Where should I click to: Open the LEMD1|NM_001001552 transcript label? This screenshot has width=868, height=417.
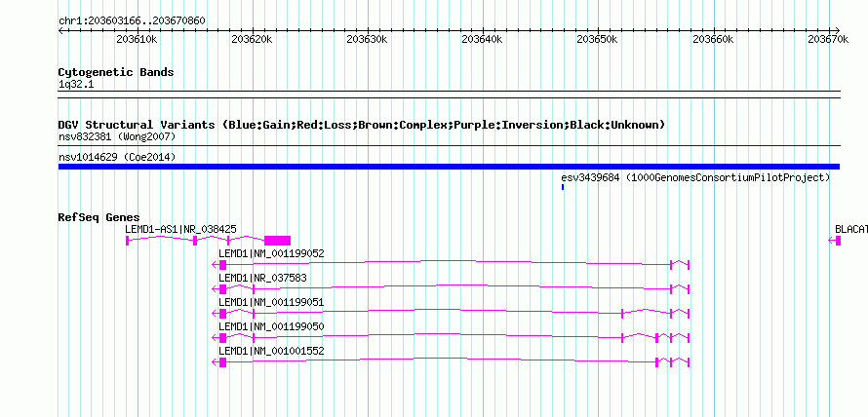click(271, 351)
